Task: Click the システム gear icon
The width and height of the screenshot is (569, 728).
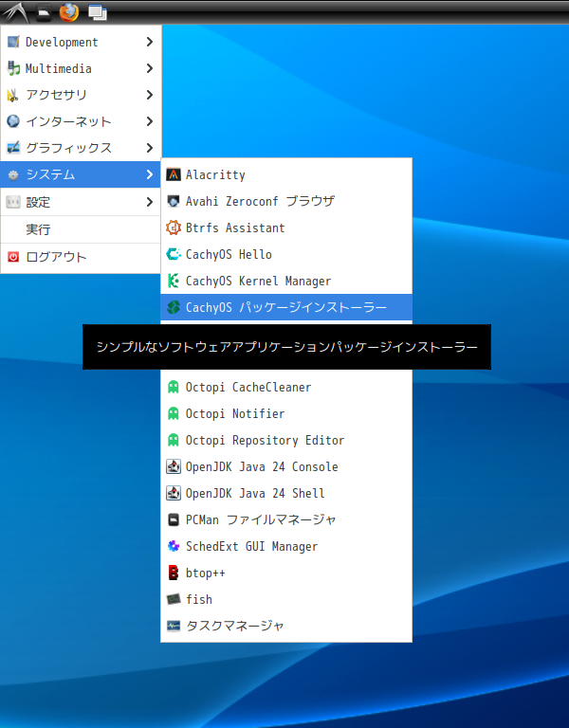Action: coord(13,174)
